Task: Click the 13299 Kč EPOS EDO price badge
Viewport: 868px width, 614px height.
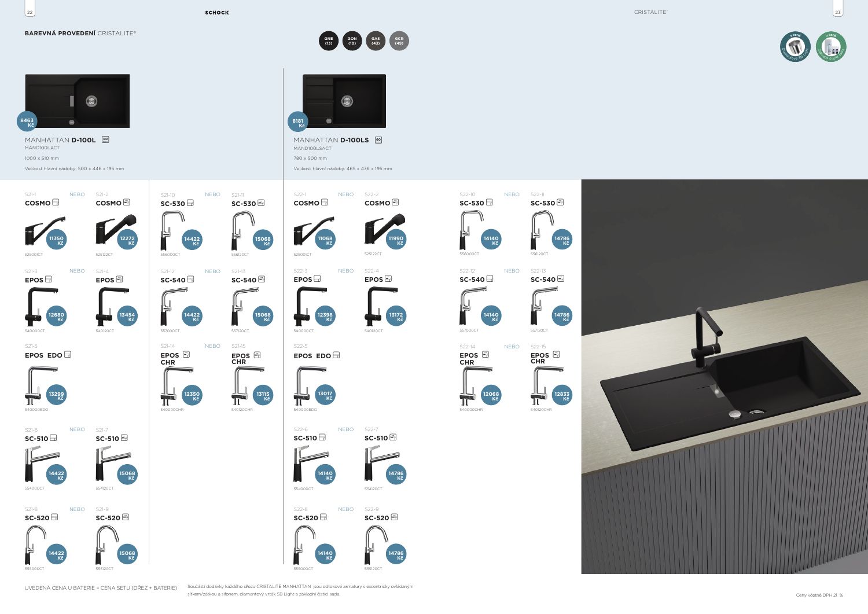Action: point(57,396)
